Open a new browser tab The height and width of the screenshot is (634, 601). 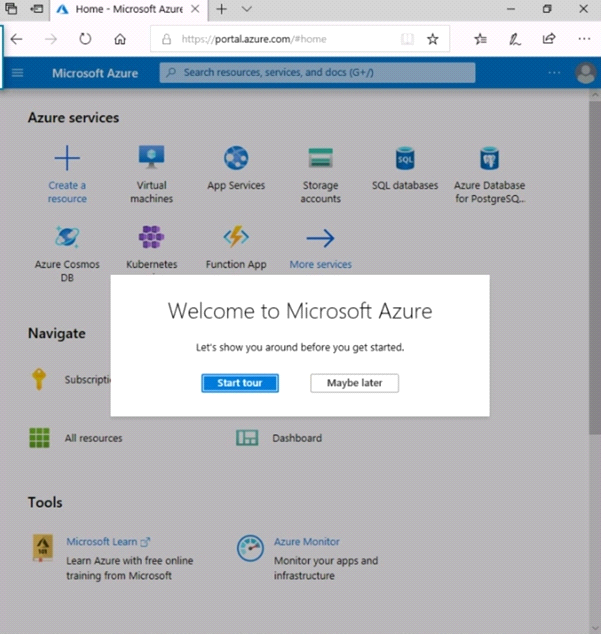point(222,9)
